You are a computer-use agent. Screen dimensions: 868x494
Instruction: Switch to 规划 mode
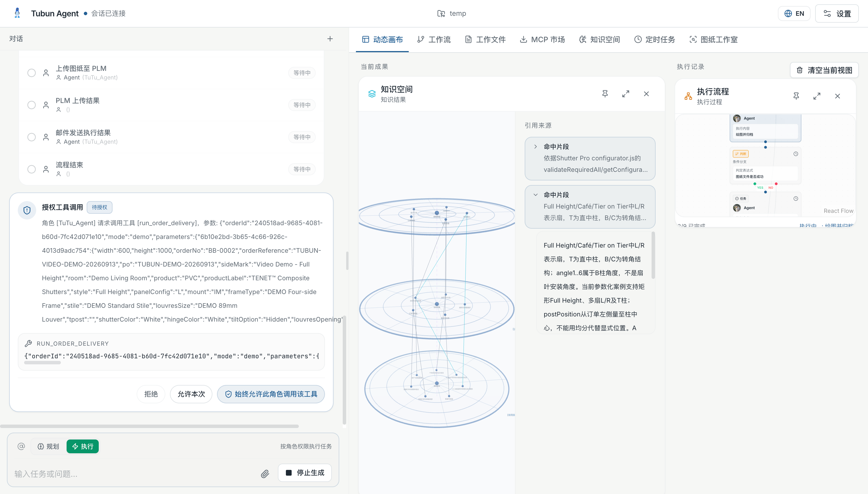pos(48,446)
